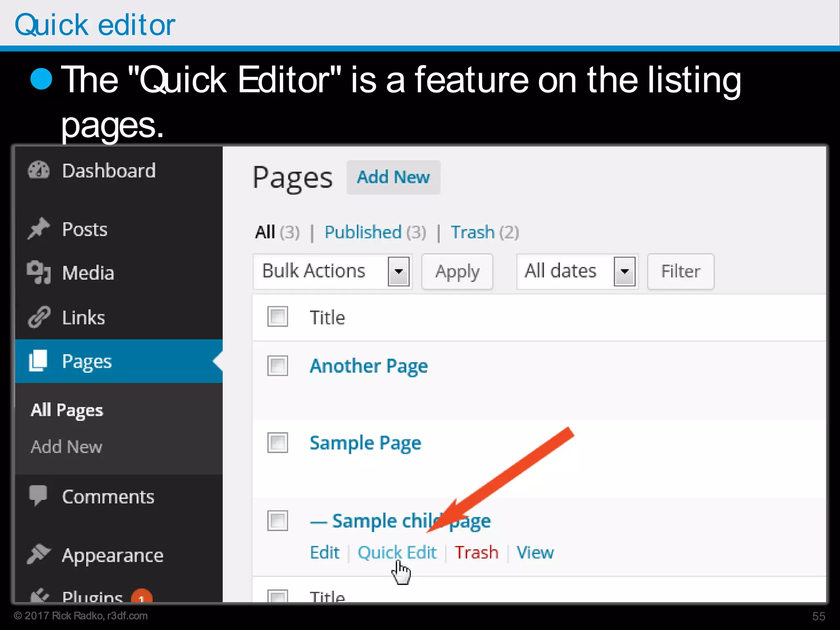Click Trash under Sample child page
This screenshot has height=630, width=840.
click(477, 552)
